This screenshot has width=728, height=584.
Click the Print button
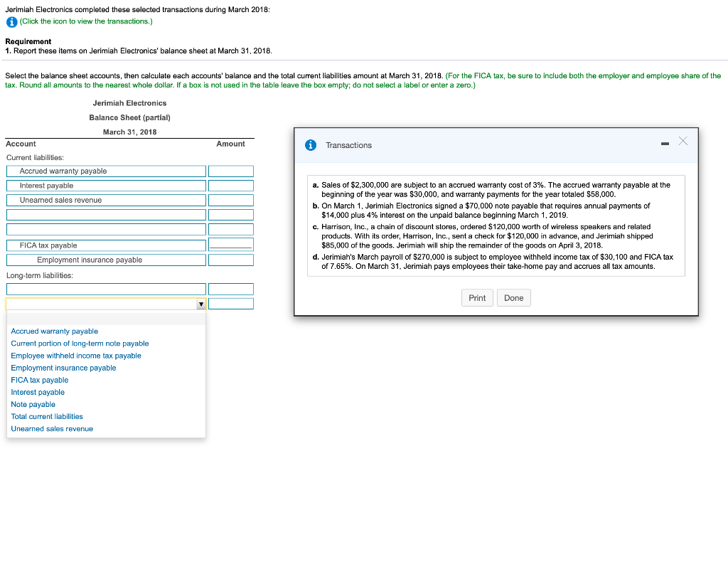tap(477, 298)
